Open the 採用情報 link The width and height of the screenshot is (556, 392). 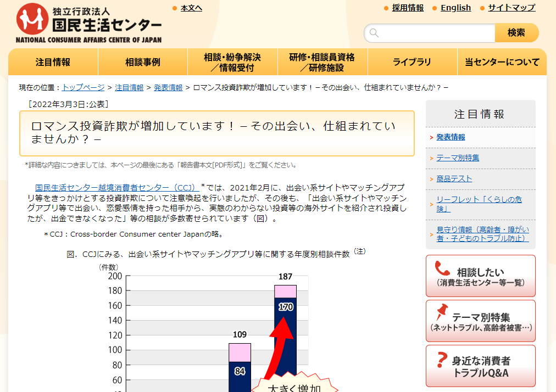coord(408,8)
